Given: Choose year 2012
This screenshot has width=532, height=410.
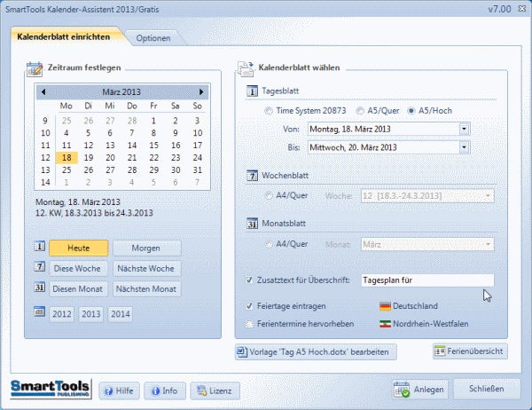Looking at the screenshot, I should [62, 314].
